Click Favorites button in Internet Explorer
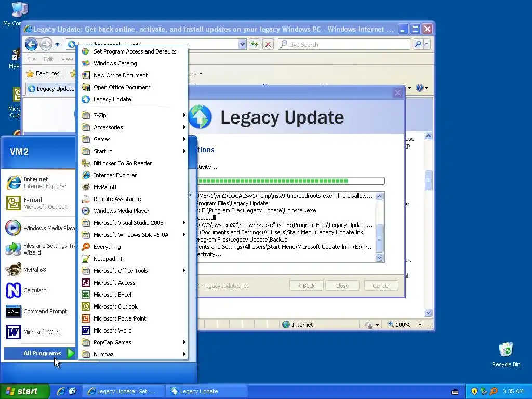The height and width of the screenshot is (399, 532). 43,73
